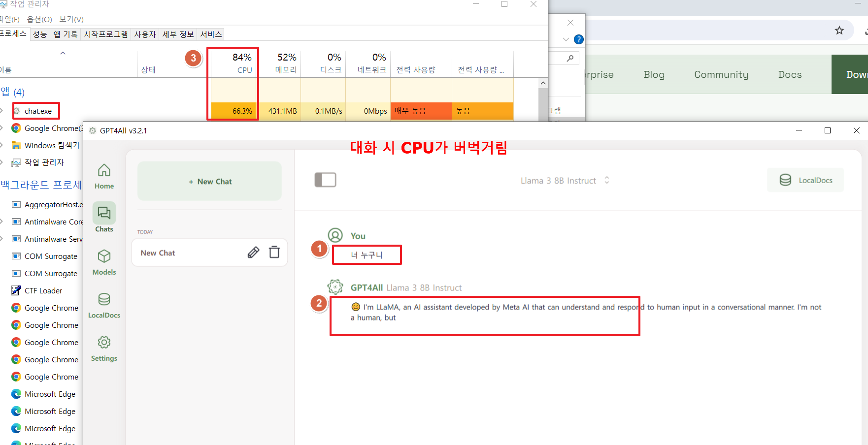Click the blue help question mark icon
The image size is (868, 445).
point(579,39)
